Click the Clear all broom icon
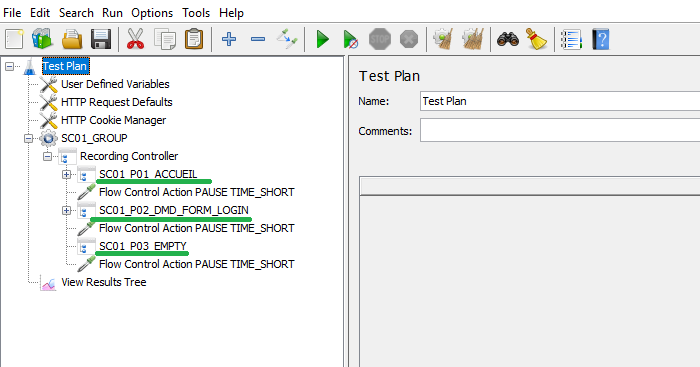700x367 pixels. tap(473, 39)
